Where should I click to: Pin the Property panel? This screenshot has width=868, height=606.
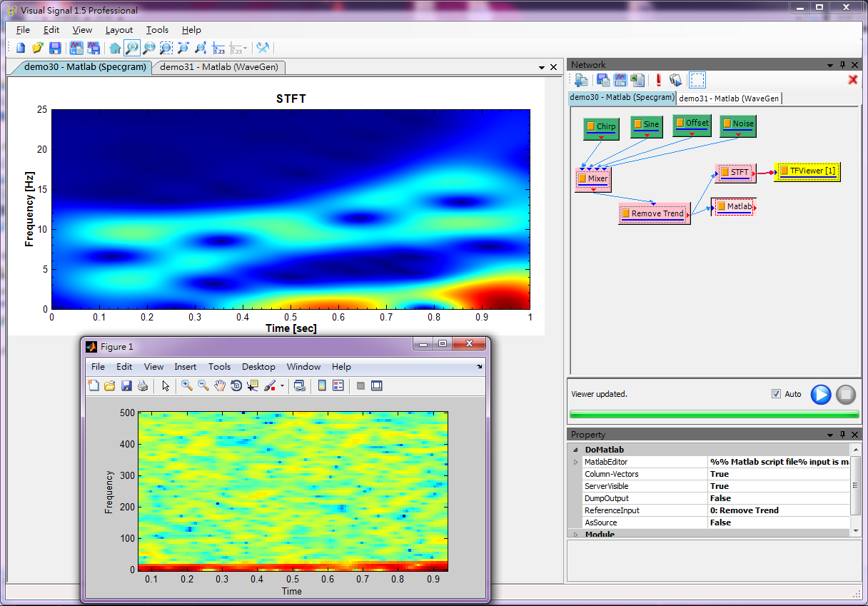point(842,435)
